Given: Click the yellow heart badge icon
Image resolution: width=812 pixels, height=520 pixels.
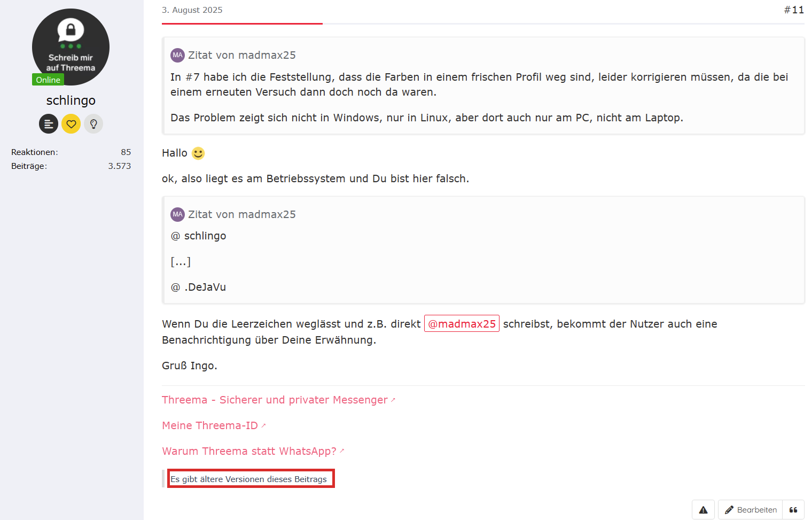Looking at the screenshot, I should 71,124.
